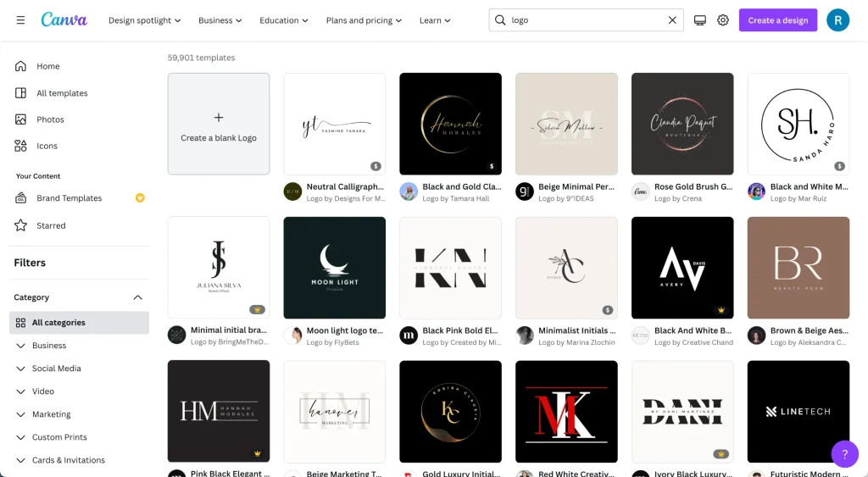This screenshot has height=477, width=868.
Task: Collapse the Category filter section
Action: coord(137,297)
